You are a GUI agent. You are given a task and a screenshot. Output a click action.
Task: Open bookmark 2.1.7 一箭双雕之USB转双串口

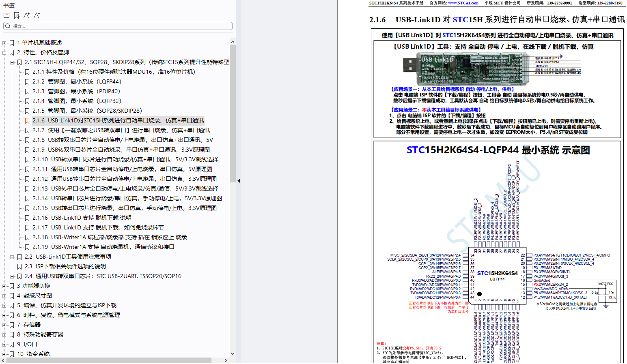pos(121,130)
